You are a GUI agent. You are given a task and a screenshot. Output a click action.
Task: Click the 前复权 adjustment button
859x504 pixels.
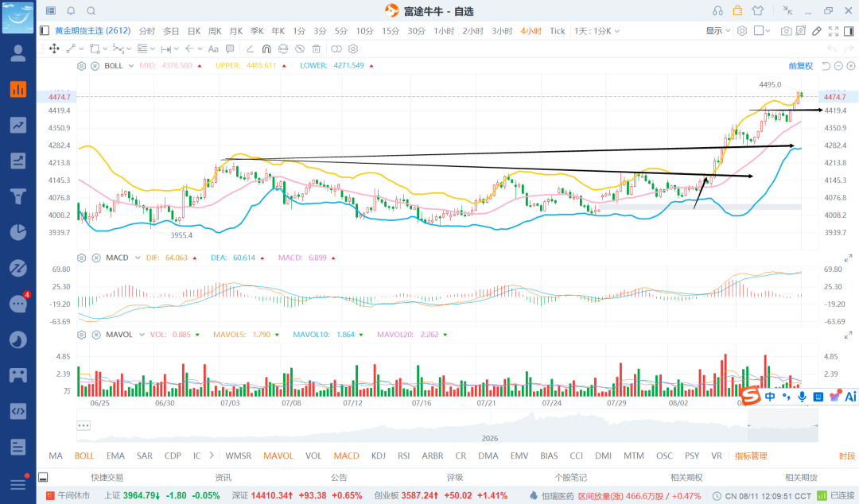[800, 66]
